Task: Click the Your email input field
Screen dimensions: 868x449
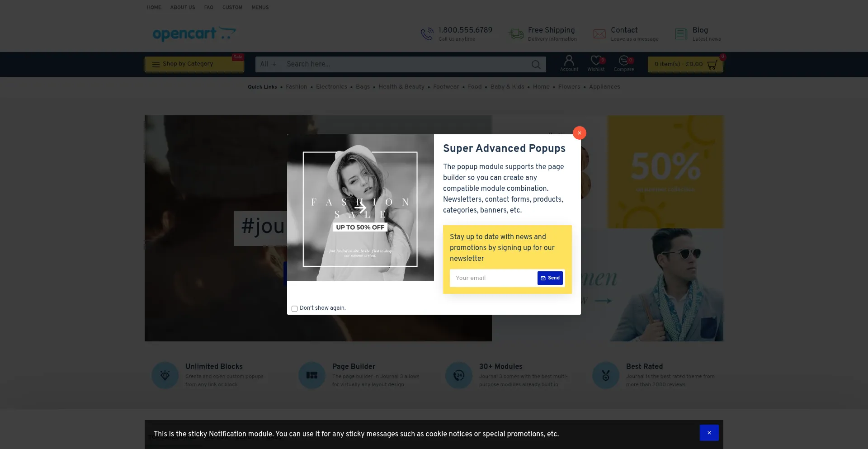Action: (493, 278)
